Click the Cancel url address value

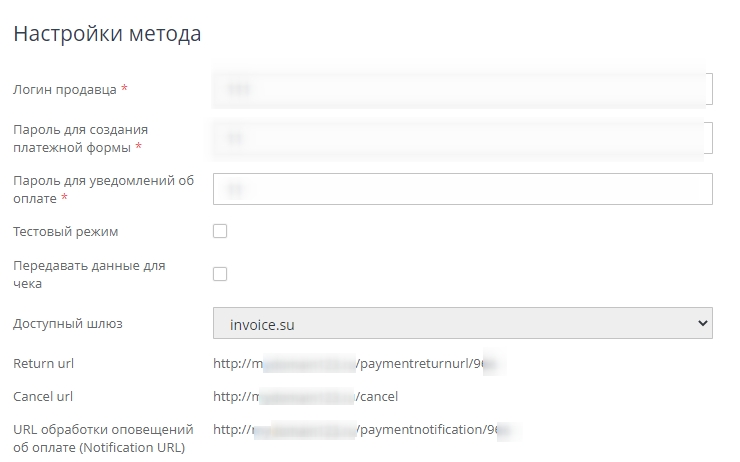(x=305, y=396)
